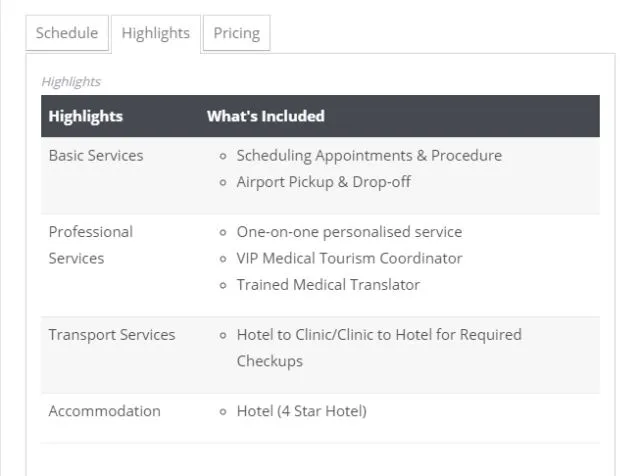Click the Airport Pickup & Drop-off item
The width and height of the screenshot is (640, 476).
[324, 182]
